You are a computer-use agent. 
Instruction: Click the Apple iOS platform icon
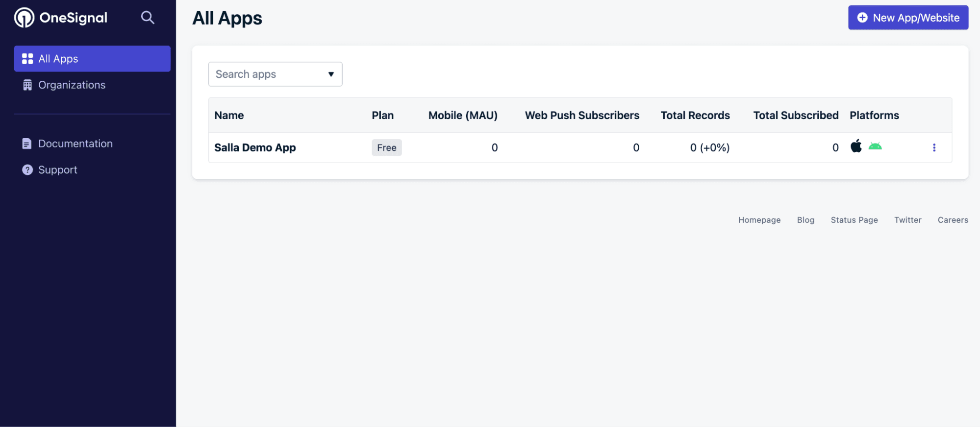click(856, 146)
